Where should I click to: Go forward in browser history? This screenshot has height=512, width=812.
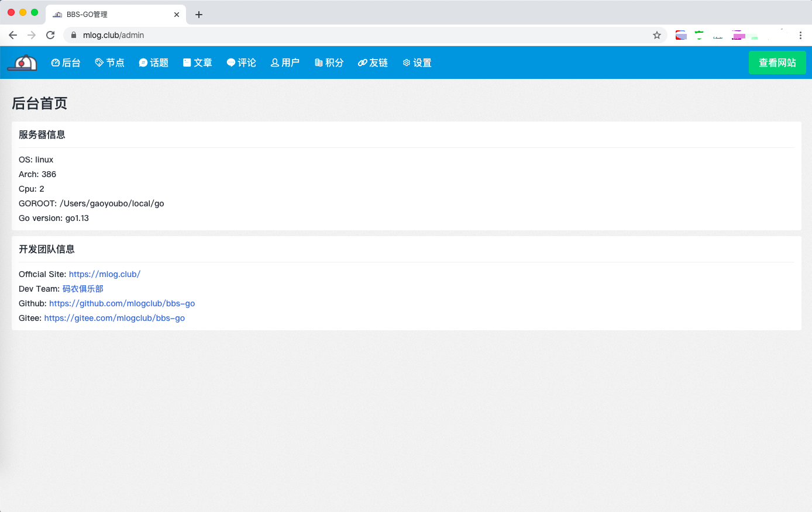pos(32,35)
